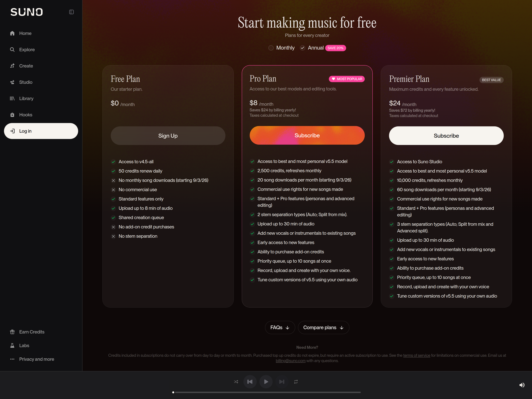Open Home in the sidebar
Screen dimensions: 532x399
(x=41, y=33)
